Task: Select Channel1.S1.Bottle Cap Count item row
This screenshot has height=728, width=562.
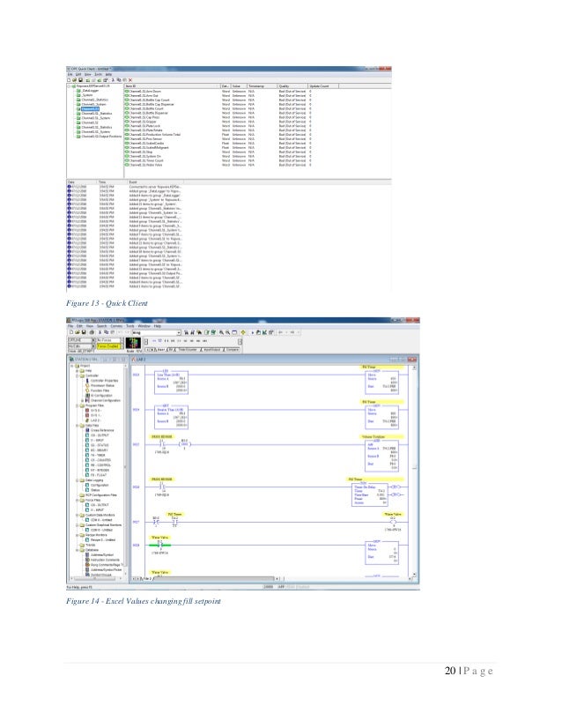Action: click(x=218, y=100)
